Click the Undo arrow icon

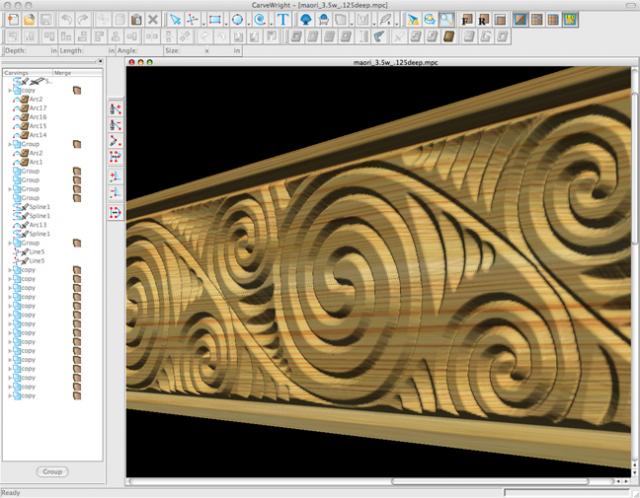coord(65,19)
